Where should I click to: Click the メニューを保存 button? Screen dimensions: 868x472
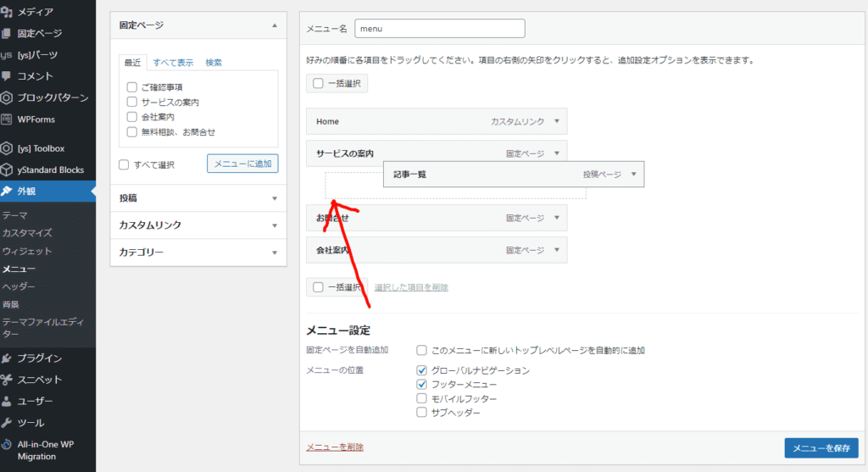pyautogui.click(x=821, y=448)
